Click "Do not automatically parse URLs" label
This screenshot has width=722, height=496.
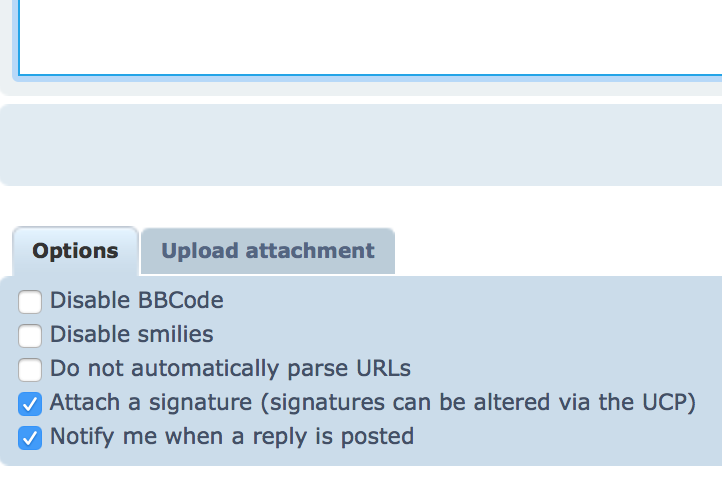point(230,368)
